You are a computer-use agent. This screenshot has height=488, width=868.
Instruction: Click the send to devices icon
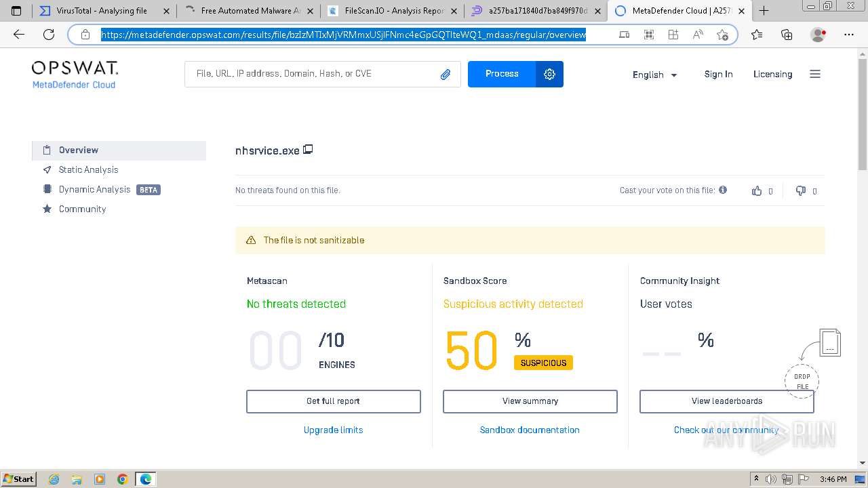click(x=625, y=35)
